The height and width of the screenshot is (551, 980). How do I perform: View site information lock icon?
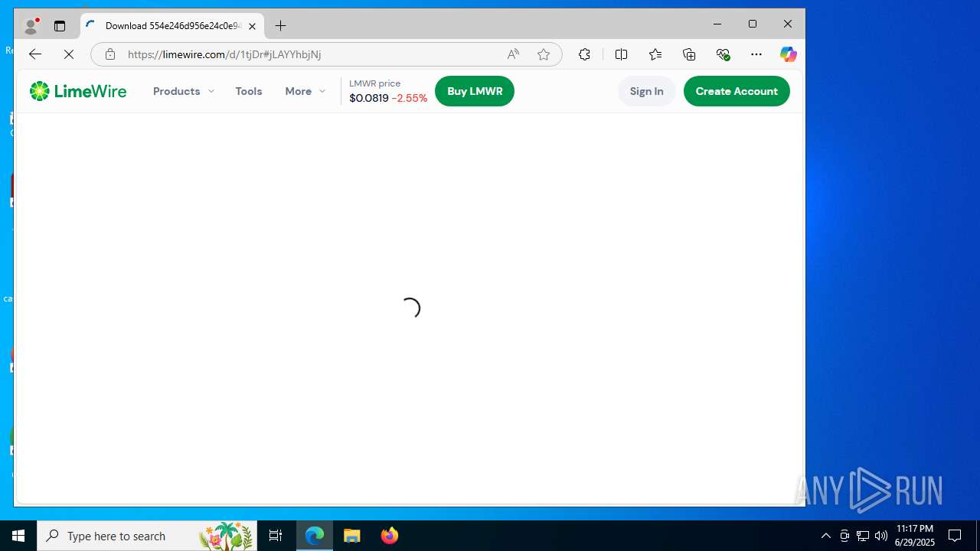point(110,54)
